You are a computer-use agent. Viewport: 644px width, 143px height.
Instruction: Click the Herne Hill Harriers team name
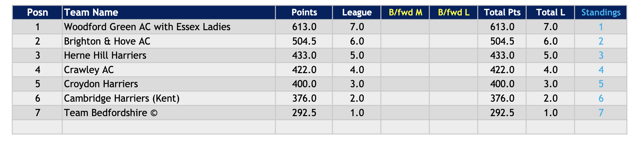(x=105, y=55)
